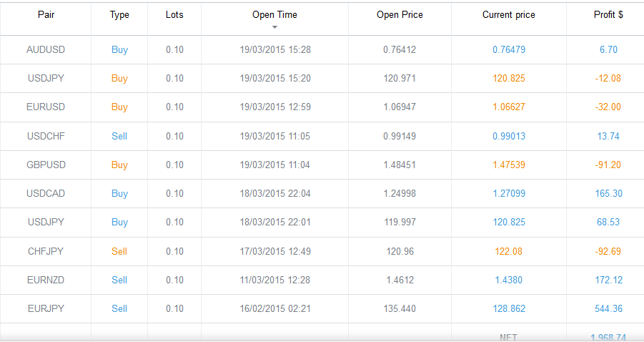The height and width of the screenshot is (342, 644).
Task: Click open price 1.24998
Action: tap(400, 193)
